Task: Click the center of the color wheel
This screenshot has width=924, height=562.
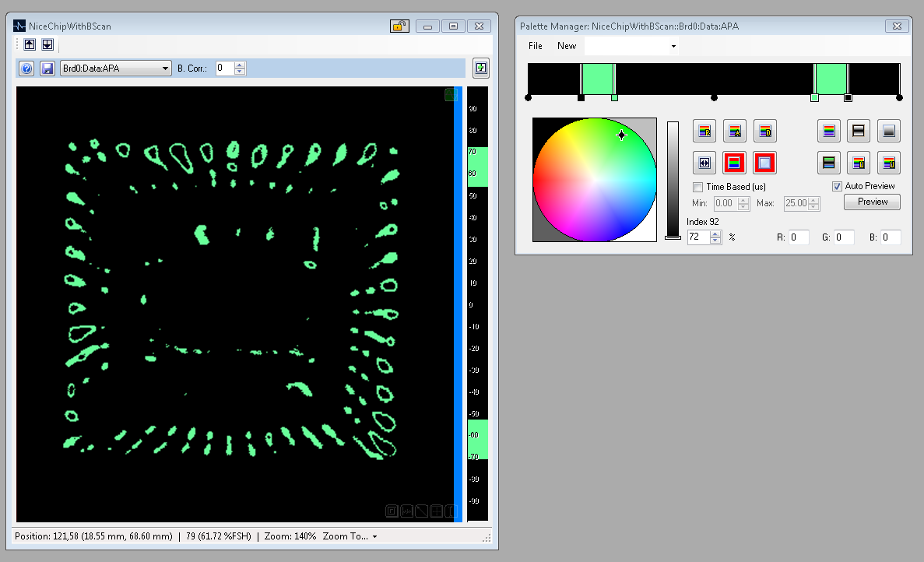Action: pyautogui.click(x=595, y=180)
